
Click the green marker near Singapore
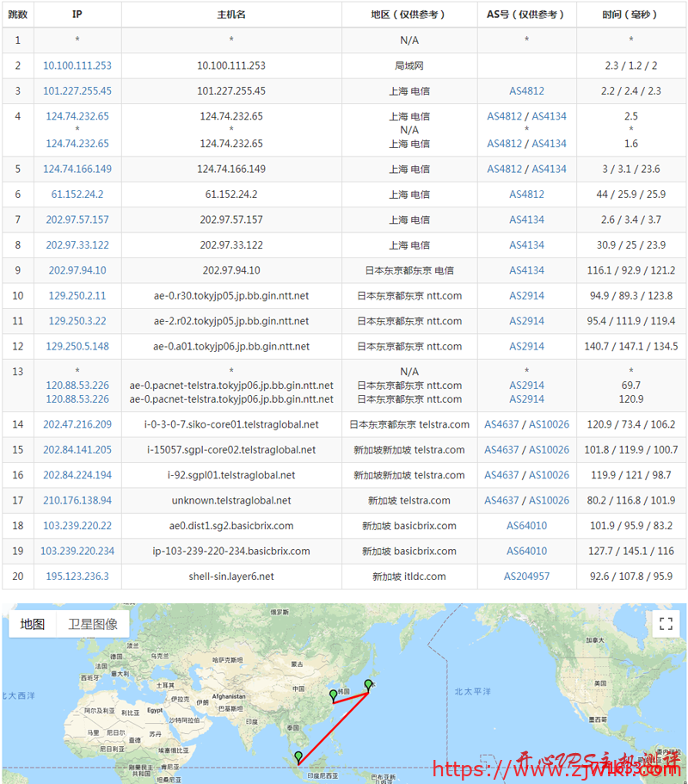tap(297, 756)
